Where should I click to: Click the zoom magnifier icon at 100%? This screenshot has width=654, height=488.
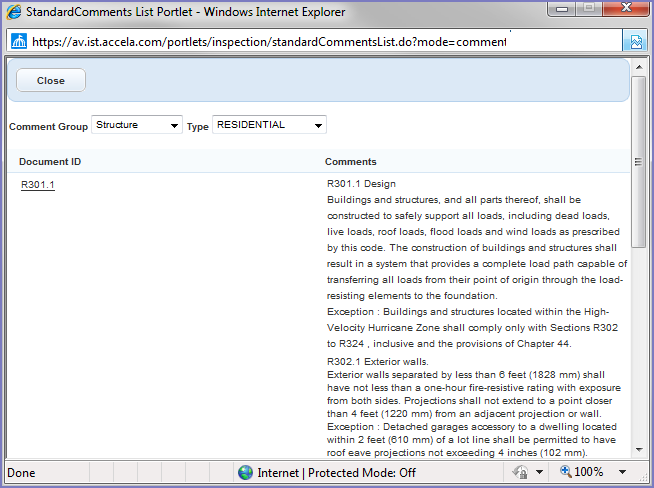pyautogui.click(x=565, y=472)
